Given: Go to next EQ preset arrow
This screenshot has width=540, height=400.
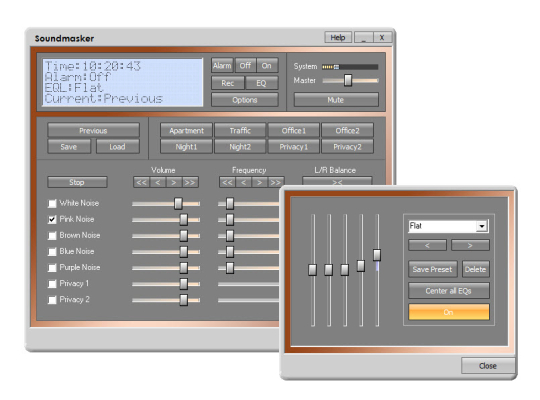Looking at the screenshot, I should (x=470, y=245).
